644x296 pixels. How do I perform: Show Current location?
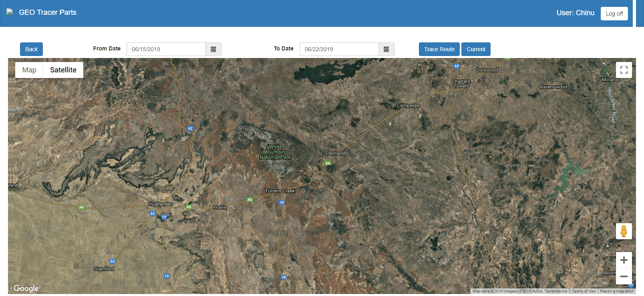pos(476,49)
